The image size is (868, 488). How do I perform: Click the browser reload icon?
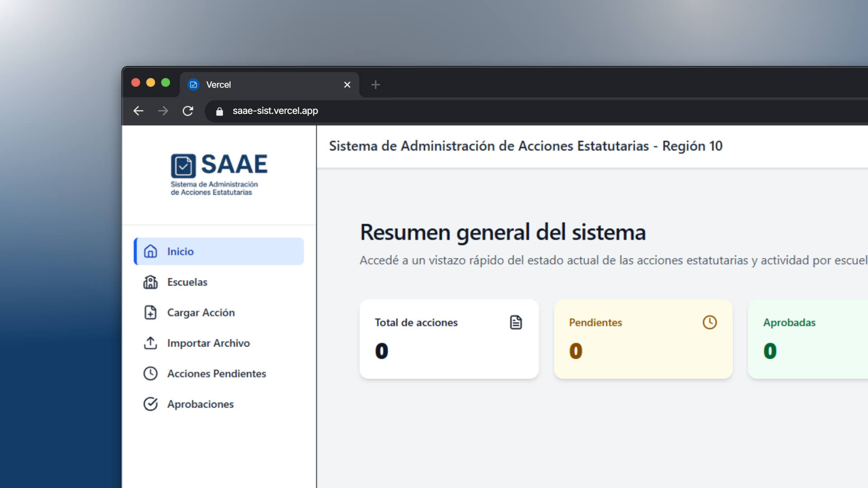[x=188, y=111]
